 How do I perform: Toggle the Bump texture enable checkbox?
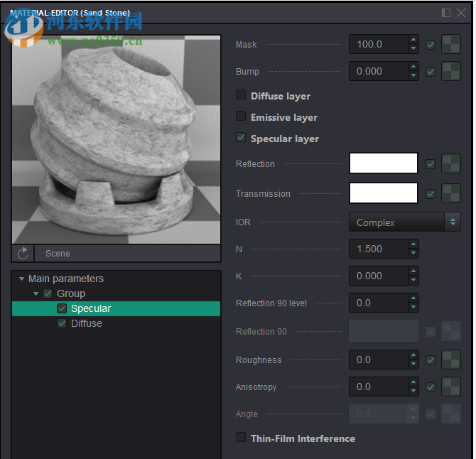click(x=430, y=72)
